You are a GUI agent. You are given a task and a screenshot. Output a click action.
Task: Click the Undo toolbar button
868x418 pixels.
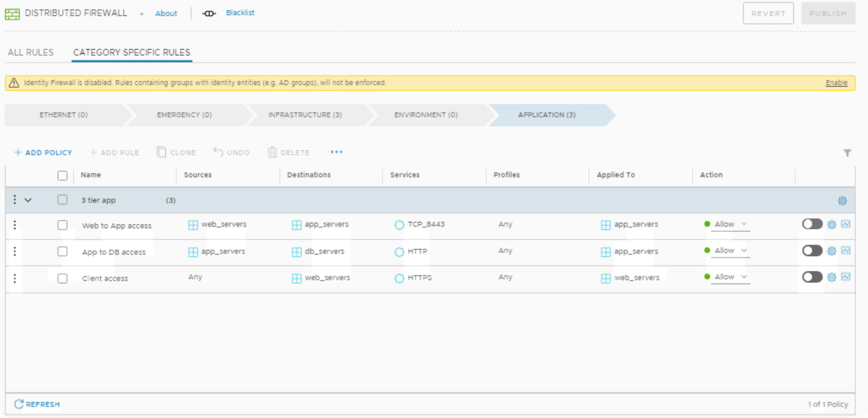(231, 152)
